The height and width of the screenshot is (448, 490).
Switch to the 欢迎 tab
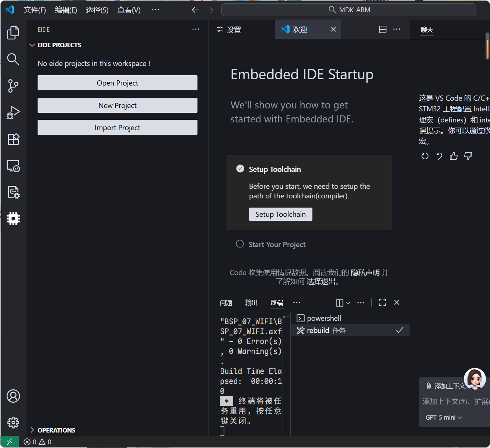308,29
